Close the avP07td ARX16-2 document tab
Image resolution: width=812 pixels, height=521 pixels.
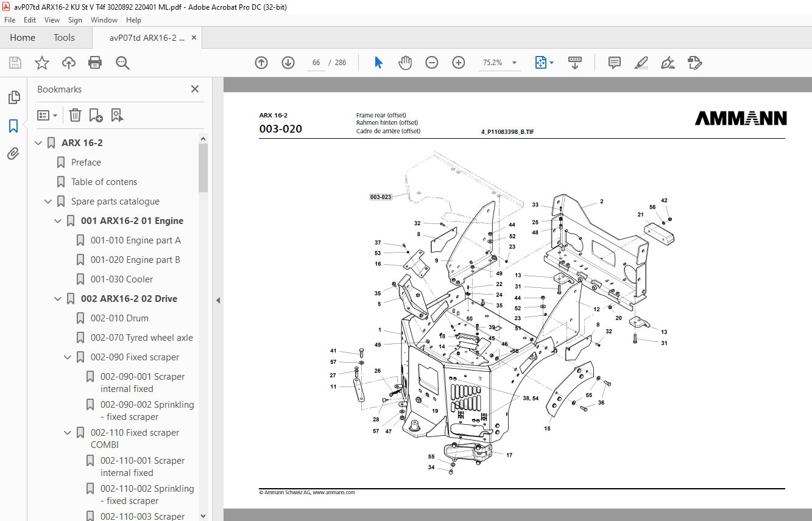coord(194,38)
